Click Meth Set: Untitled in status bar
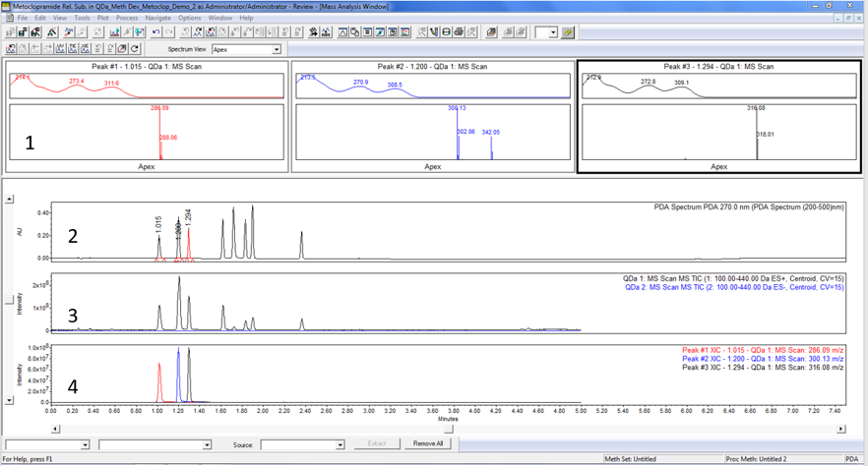Screen dimensions: 868x466 coord(630,459)
